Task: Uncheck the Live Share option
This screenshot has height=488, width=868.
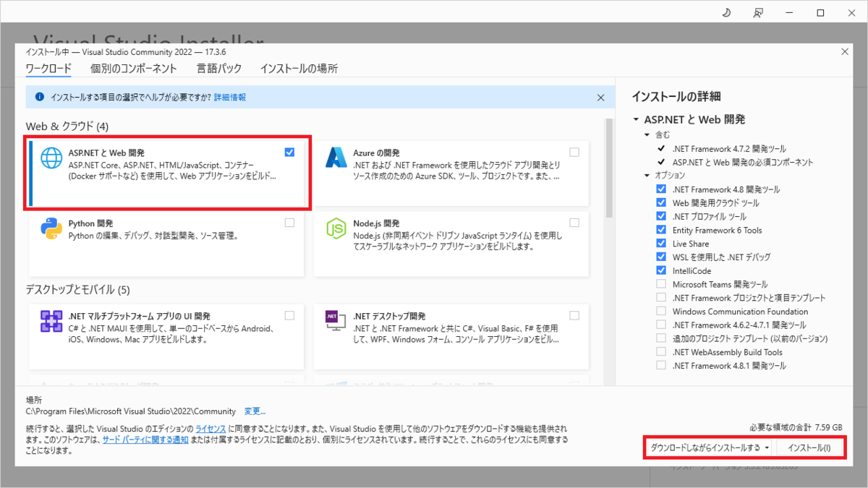Action: [661, 244]
